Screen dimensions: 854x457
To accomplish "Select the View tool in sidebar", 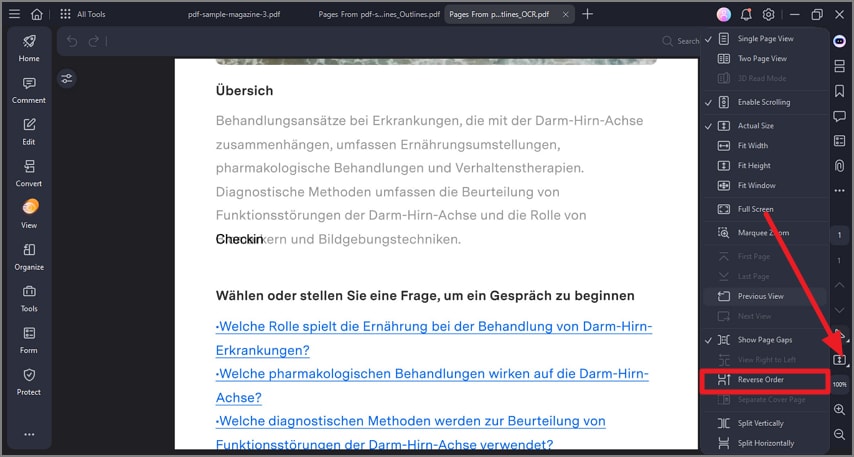I will tap(29, 215).
